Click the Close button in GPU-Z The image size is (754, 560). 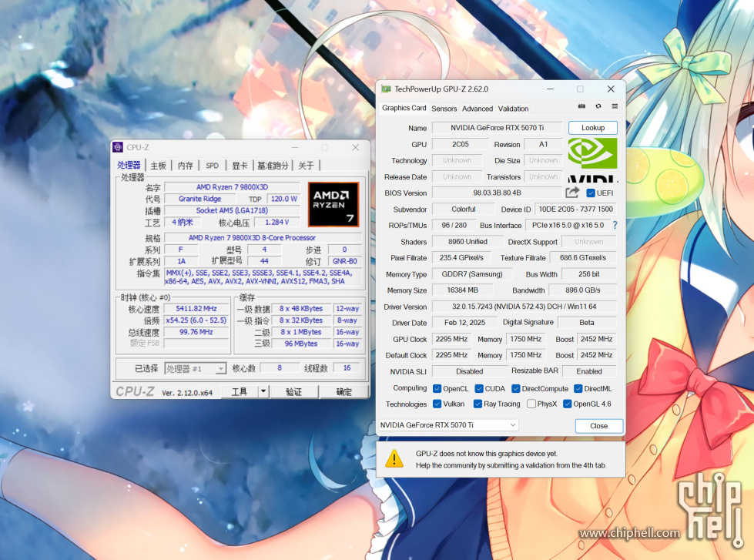coord(598,426)
